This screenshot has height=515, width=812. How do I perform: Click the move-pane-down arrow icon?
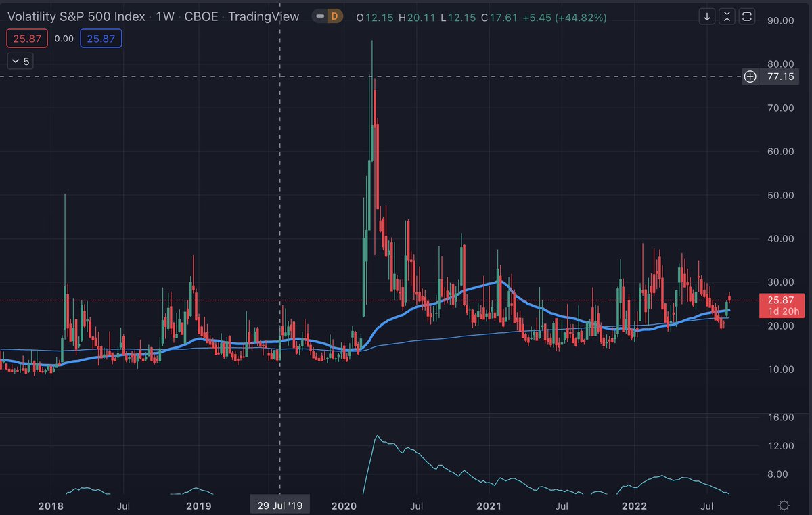point(707,16)
